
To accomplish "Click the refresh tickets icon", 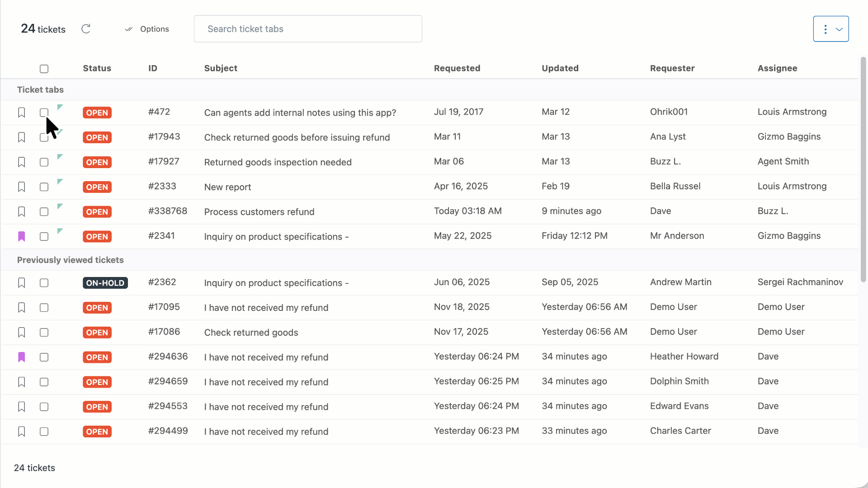I will (x=86, y=29).
